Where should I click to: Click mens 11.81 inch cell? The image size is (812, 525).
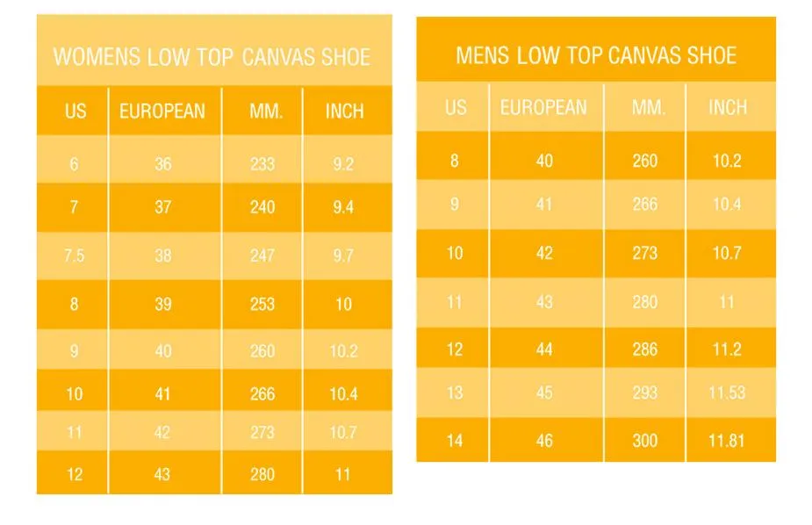click(x=727, y=441)
